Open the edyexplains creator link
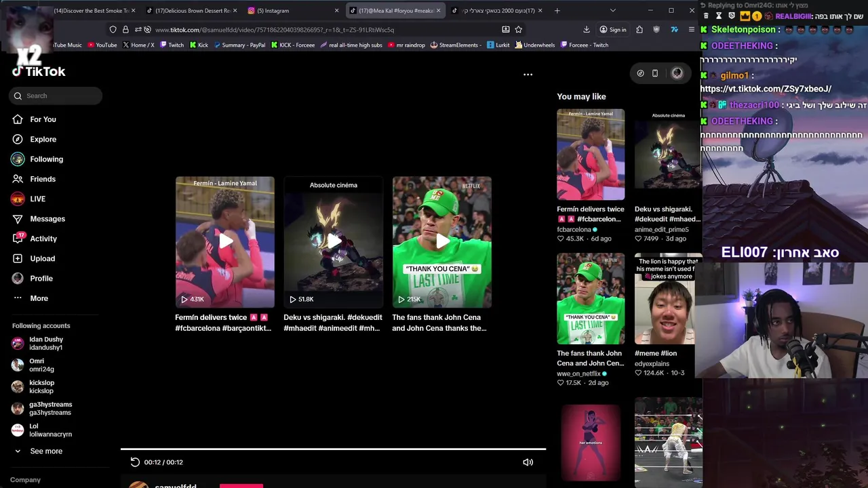Screen dimensions: 868x488 point(652,364)
